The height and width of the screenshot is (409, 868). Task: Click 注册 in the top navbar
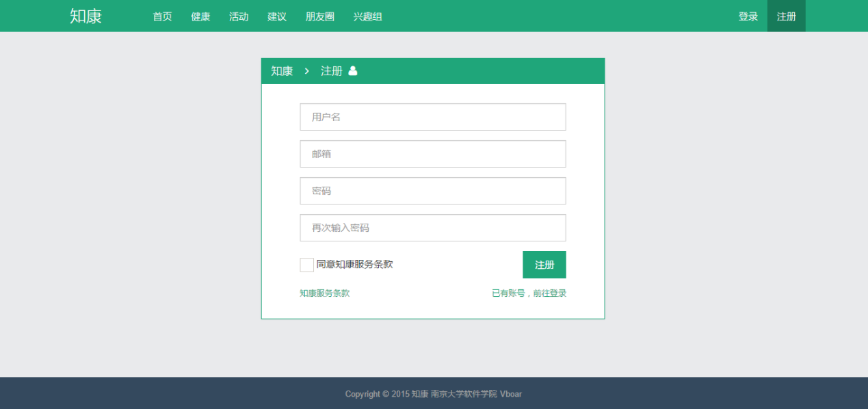click(787, 16)
